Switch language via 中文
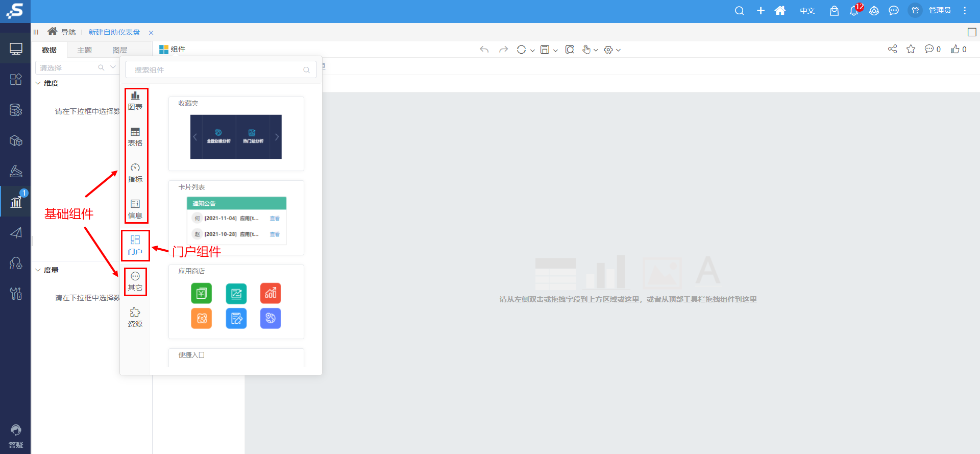The width and height of the screenshot is (980, 454). [807, 11]
